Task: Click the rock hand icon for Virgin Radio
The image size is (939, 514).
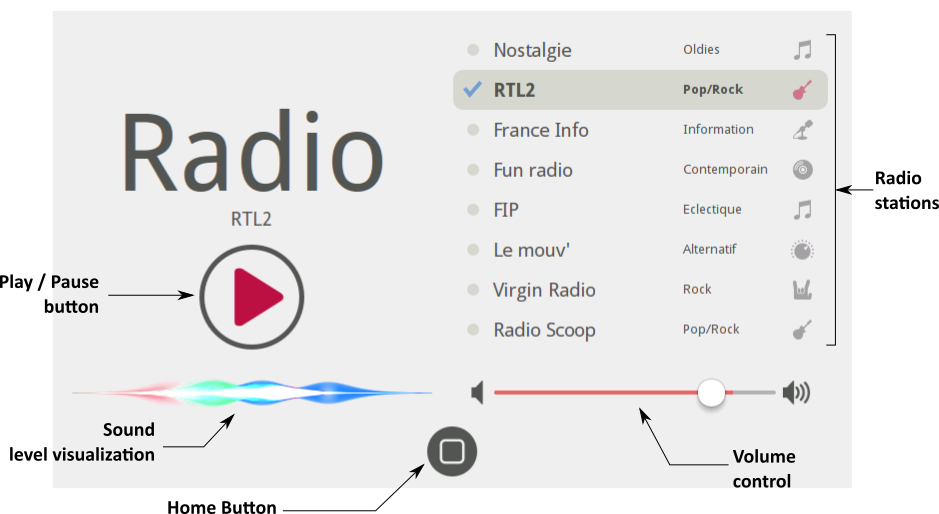Action: tap(802, 290)
